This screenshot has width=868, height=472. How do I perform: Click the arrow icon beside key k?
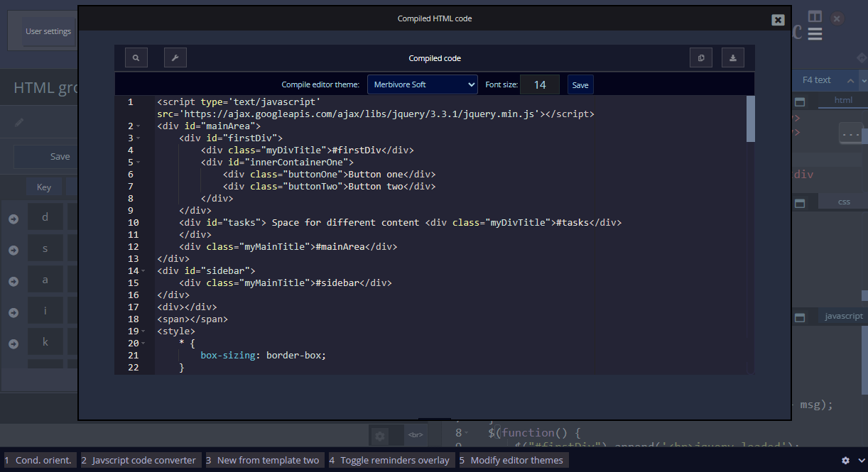(13, 344)
